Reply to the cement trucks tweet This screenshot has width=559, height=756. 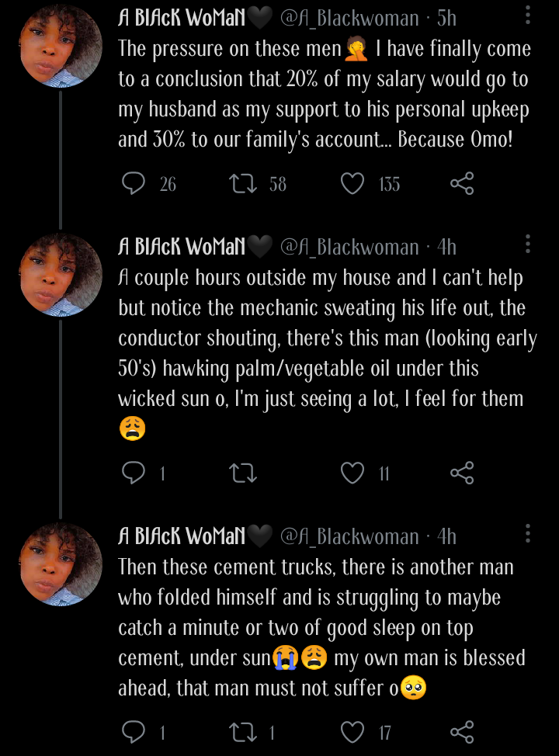pos(134,731)
